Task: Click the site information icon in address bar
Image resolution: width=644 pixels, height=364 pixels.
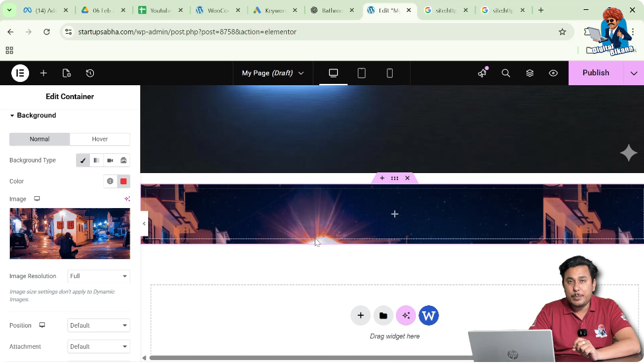Action: coord(69,32)
